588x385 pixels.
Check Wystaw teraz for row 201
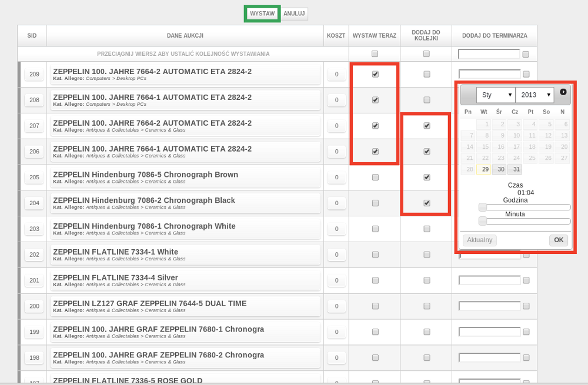pos(375,280)
